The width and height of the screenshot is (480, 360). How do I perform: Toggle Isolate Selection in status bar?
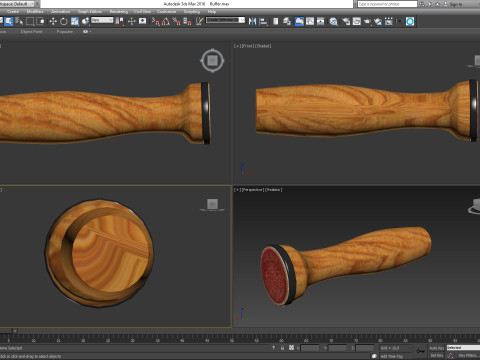point(273,348)
